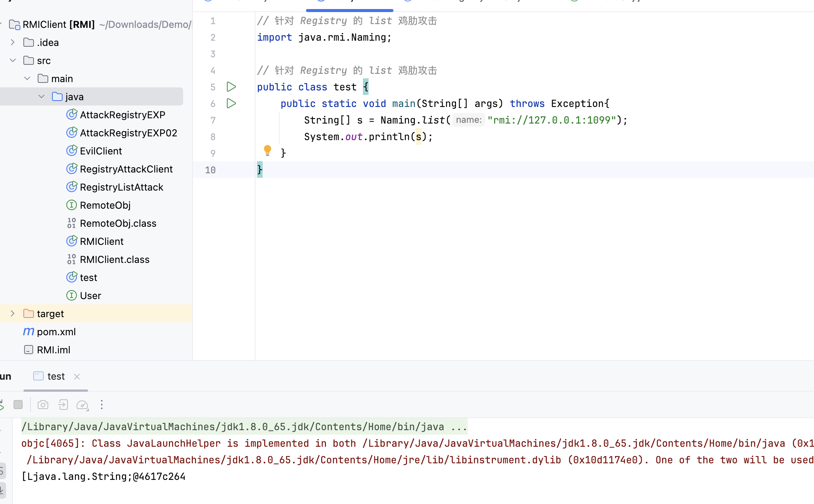Open pom.xml Maven file
The height and width of the screenshot is (504, 814).
[56, 332]
